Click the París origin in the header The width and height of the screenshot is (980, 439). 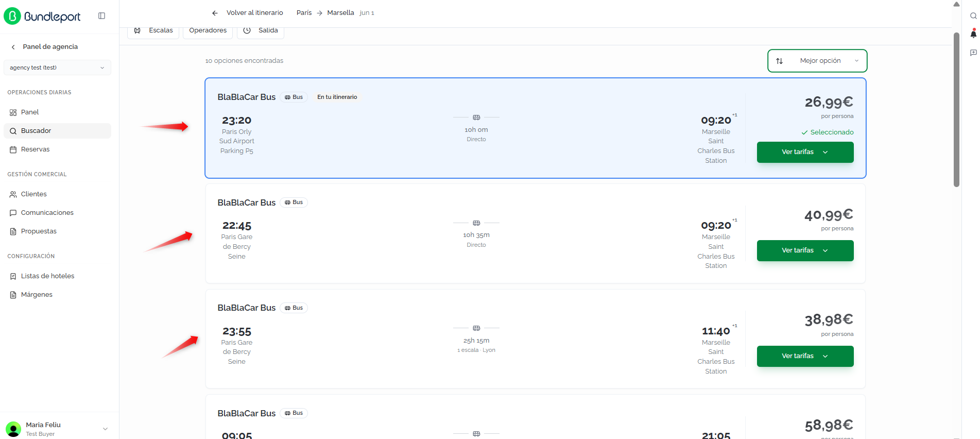coord(304,13)
